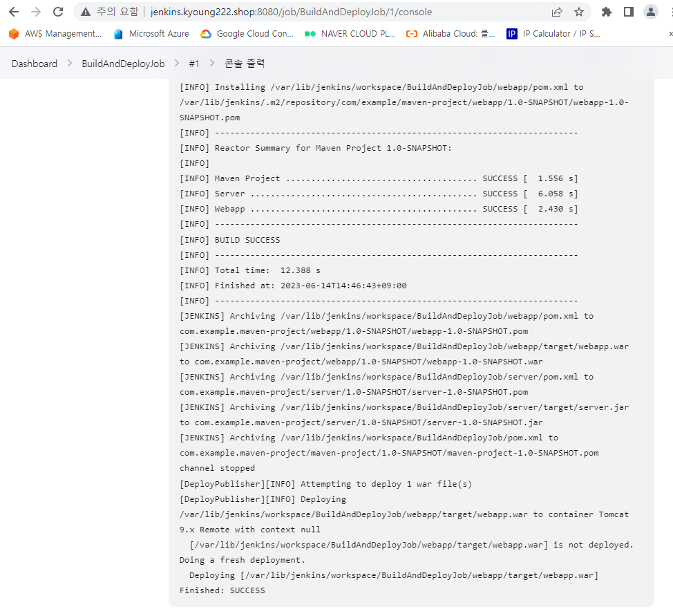The width and height of the screenshot is (673, 616).
Task: Click the 'channel stopped' log line
Action: tap(217, 468)
